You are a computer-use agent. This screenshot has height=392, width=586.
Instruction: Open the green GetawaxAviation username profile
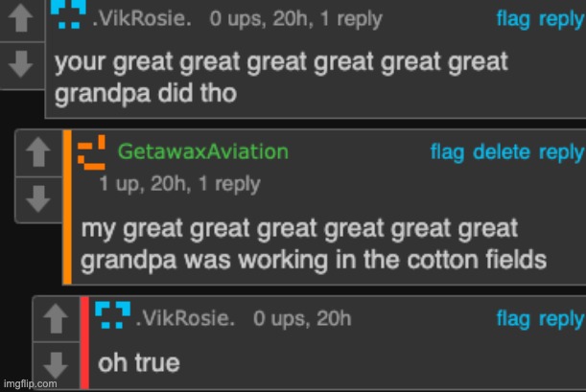coord(202,151)
